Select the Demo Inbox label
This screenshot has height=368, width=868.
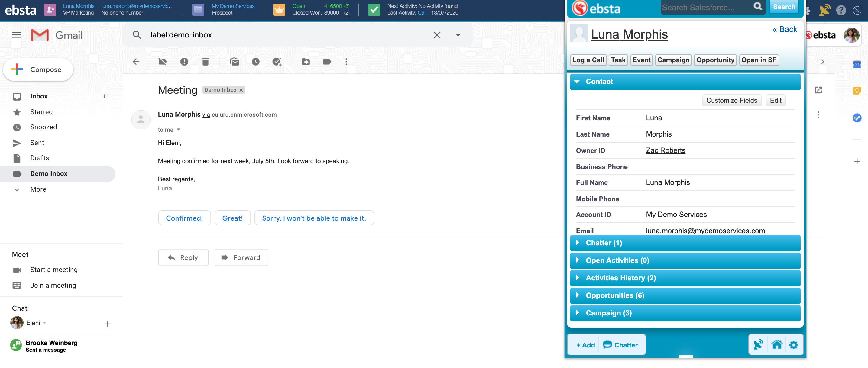coord(57,174)
